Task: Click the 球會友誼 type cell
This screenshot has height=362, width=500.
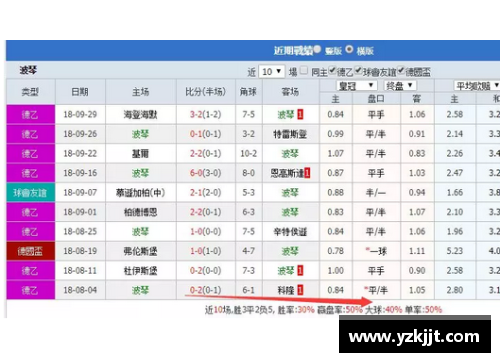Action: click(x=30, y=193)
